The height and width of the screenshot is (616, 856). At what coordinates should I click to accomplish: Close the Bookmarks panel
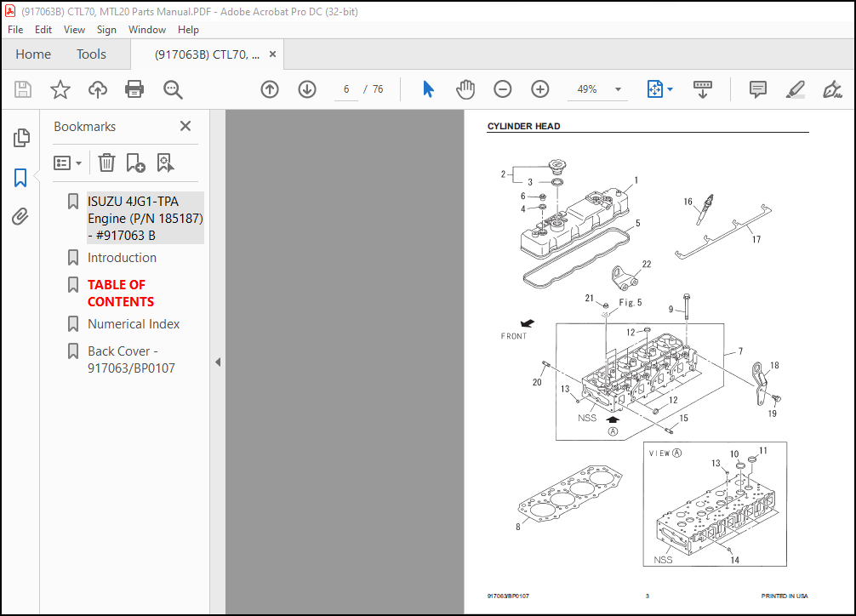click(185, 126)
